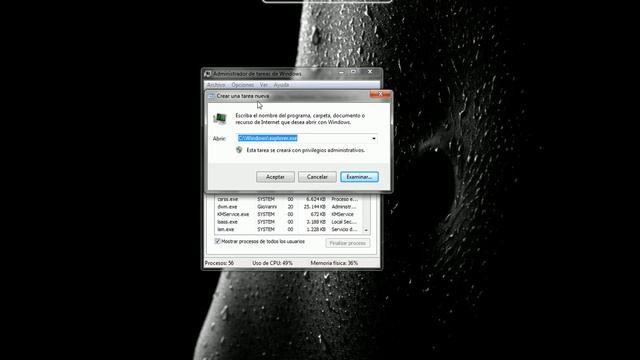Click the process list scrollbar down arrow
Image resolution: width=640 pixels, height=360 pixels.
tap(366, 230)
